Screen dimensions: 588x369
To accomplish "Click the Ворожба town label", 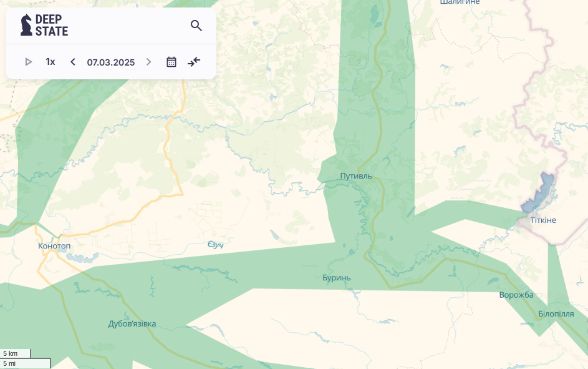I will (x=516, y=295).
